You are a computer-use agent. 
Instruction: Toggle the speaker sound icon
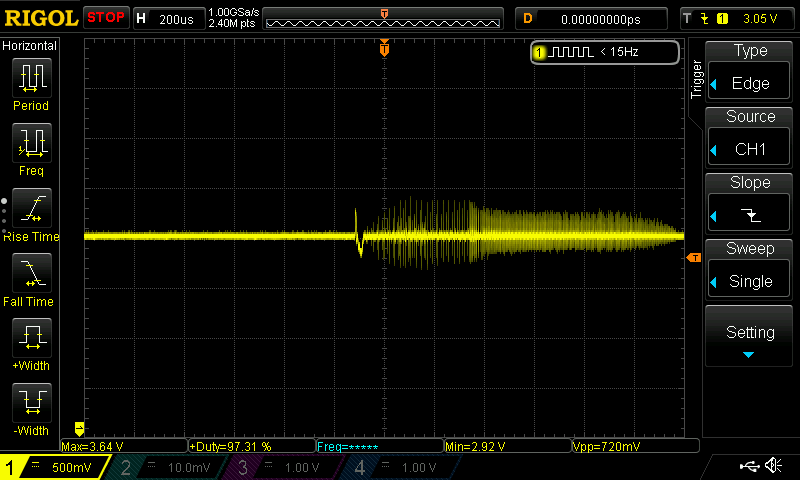(773, 466)
